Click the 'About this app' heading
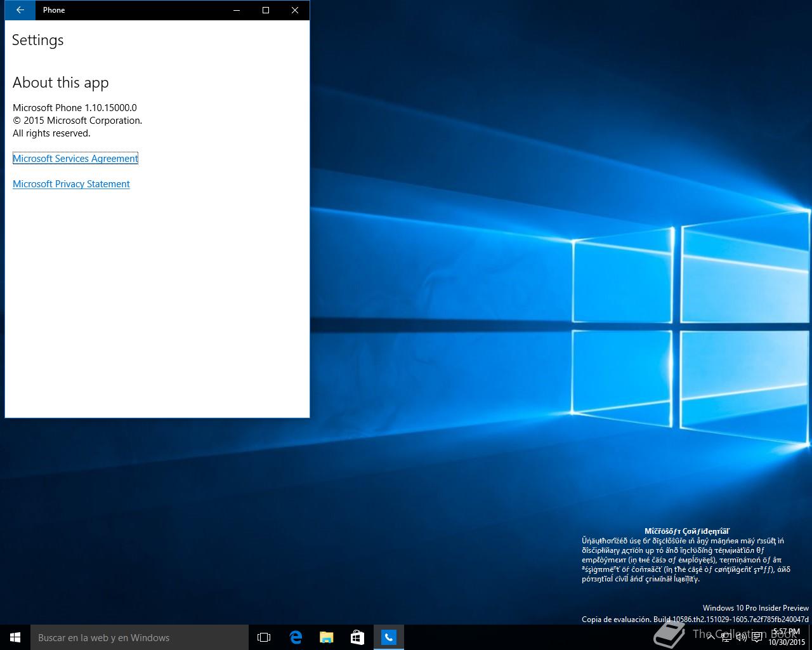Screen dimensions: 812x650 tap(61, 83)
